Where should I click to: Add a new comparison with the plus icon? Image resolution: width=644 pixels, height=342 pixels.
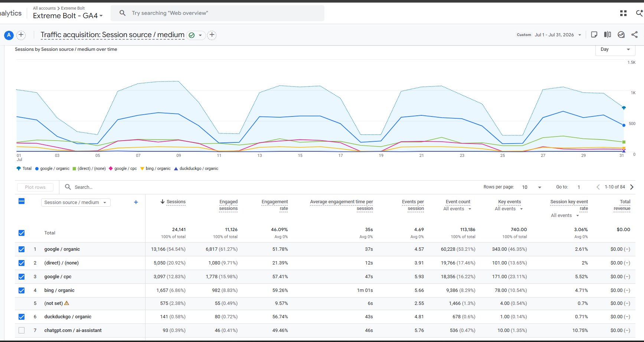tap(21, 35)
